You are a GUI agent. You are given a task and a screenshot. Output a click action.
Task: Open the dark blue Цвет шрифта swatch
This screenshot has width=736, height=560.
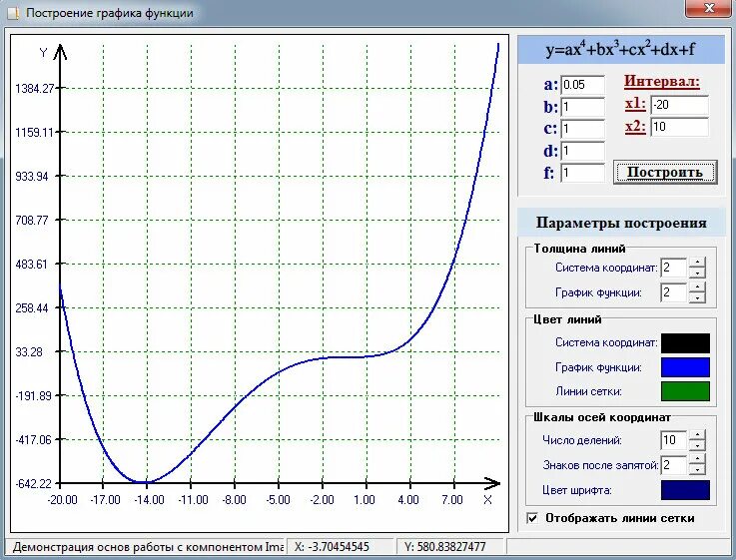pyautogui.click(x=685, y=490)
